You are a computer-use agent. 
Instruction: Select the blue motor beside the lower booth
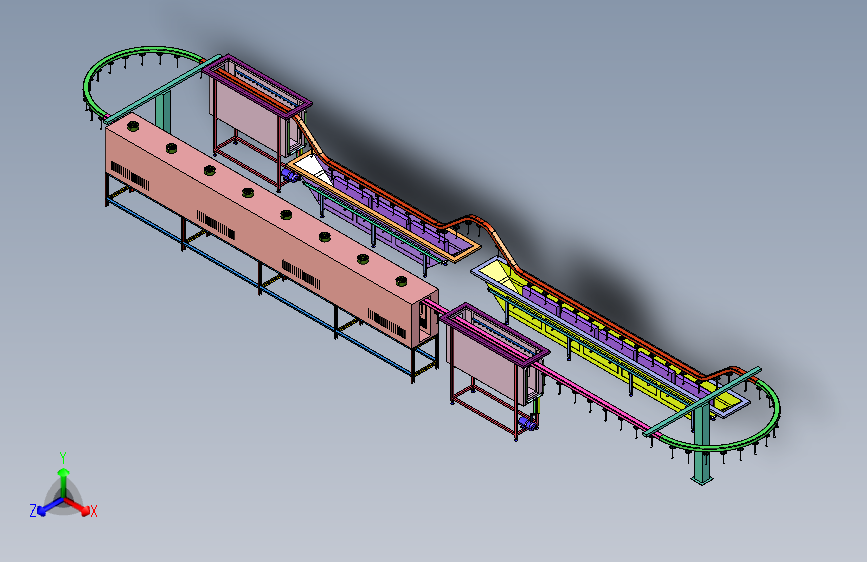click(528, 424)
